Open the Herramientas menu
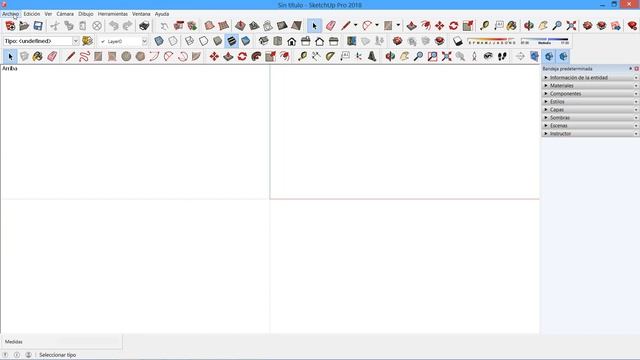 pyautogui.click(x=113, y=14)
